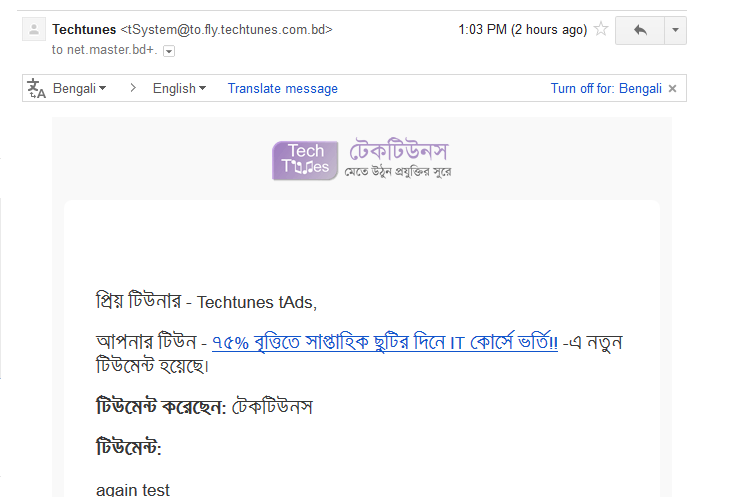Open the more options arrow beside reply
Screen dimensions: 748x497
675,31
